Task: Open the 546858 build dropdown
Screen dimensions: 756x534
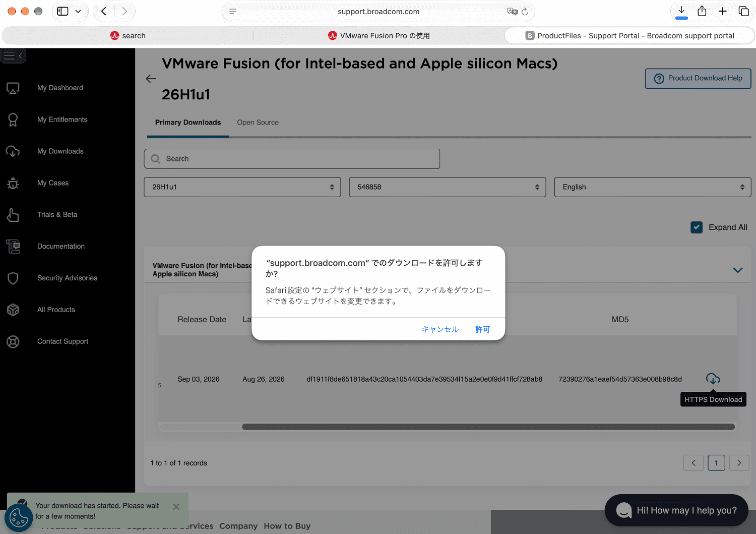Action: (448, 187)
